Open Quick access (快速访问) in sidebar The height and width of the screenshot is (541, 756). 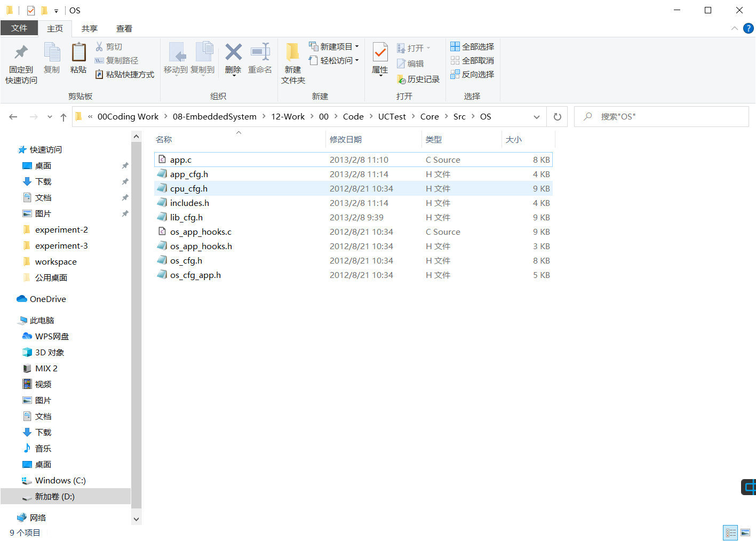coord(40,149)
